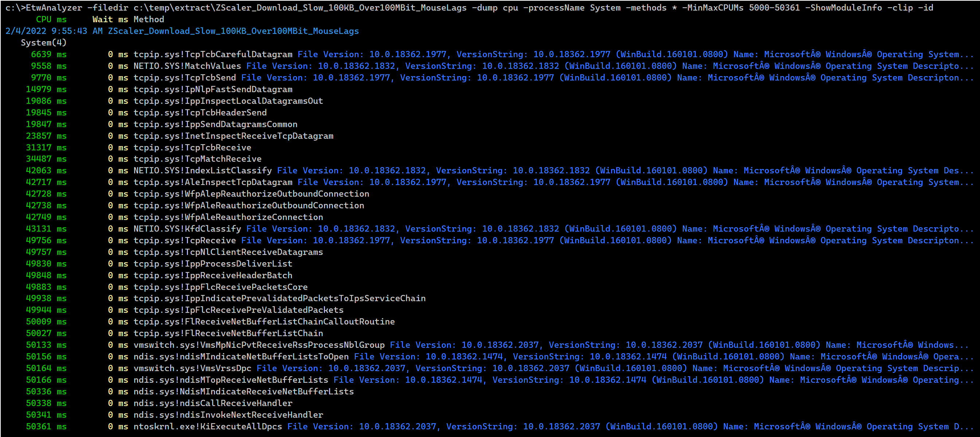Click tcpip.sys!TcpTcbCarefulDatagram method entry
Image resolution: width=980 pixels, height=437 pixels.
pos(213,54)
